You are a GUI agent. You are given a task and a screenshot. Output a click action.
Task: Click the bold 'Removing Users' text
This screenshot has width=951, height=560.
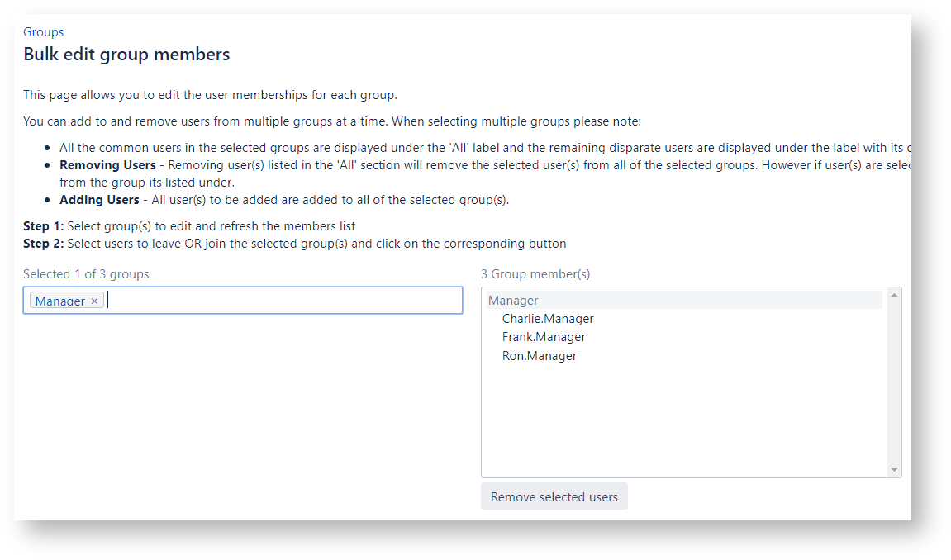(x=107, y=165)
